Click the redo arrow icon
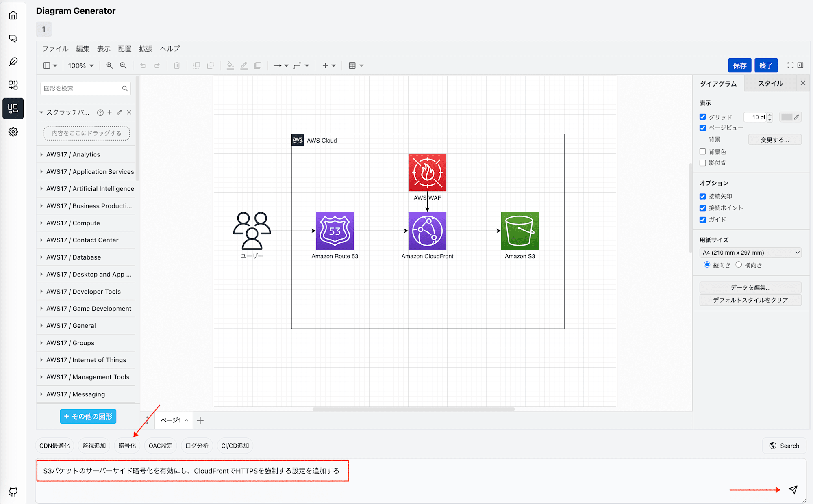 click(157, 65)
